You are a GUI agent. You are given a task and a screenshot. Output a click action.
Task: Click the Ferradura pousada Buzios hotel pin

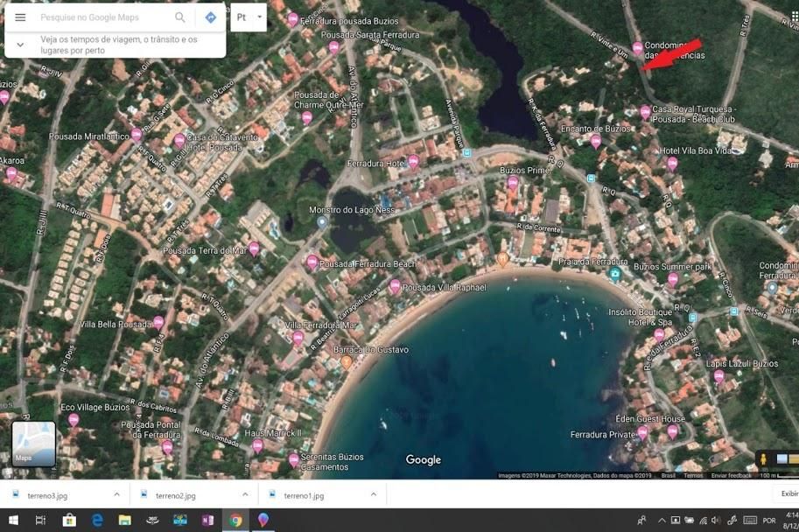click(292, 20)
